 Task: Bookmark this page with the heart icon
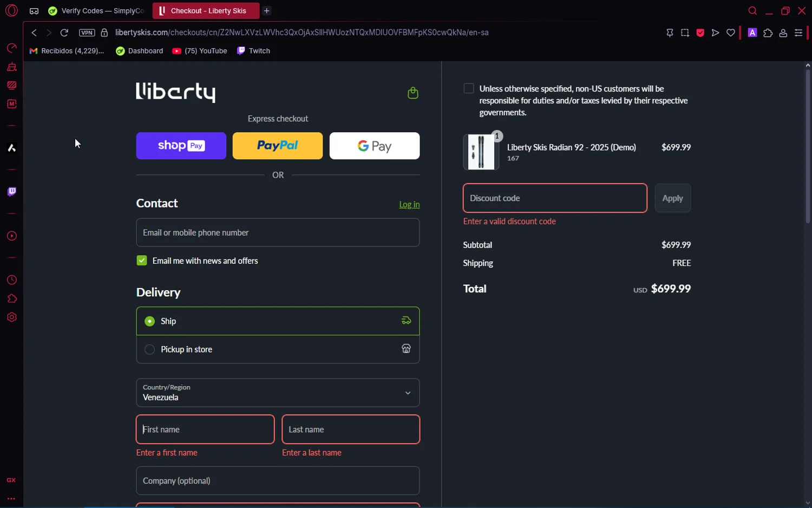point(731,33)
